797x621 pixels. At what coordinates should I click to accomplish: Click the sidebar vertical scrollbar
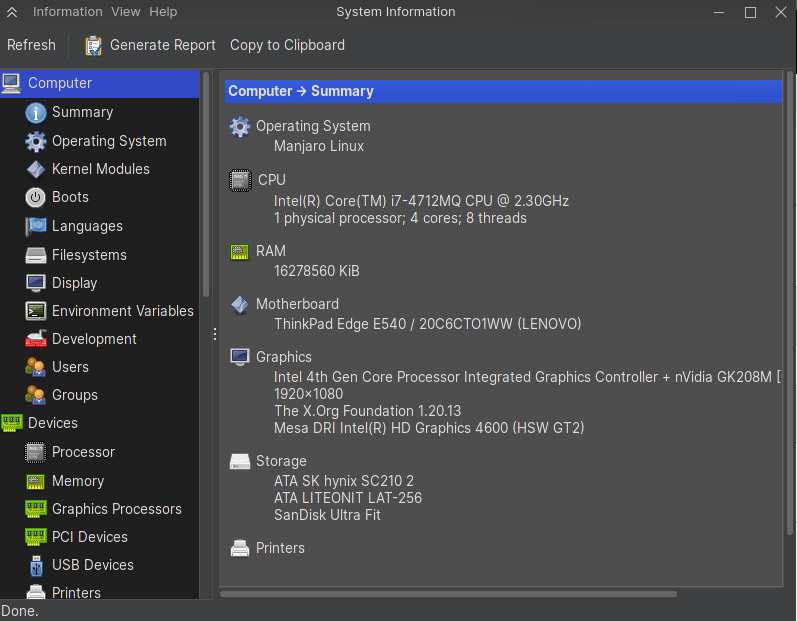206,184
